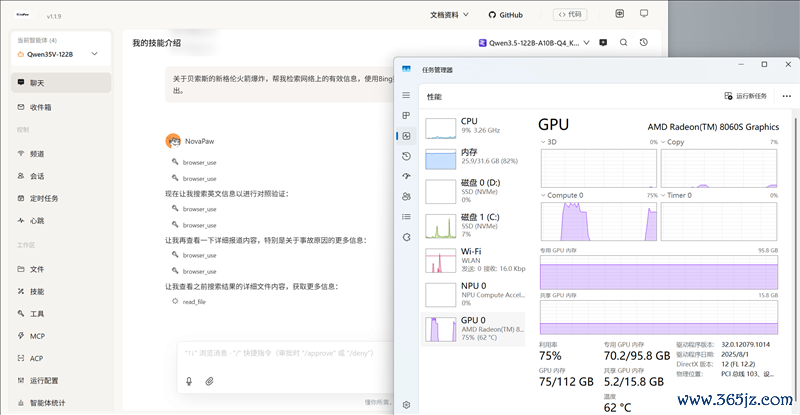Click the 70.2/95.8 GB dedicated memory value
The image size is (800, 415).
(x=637, y=356)
